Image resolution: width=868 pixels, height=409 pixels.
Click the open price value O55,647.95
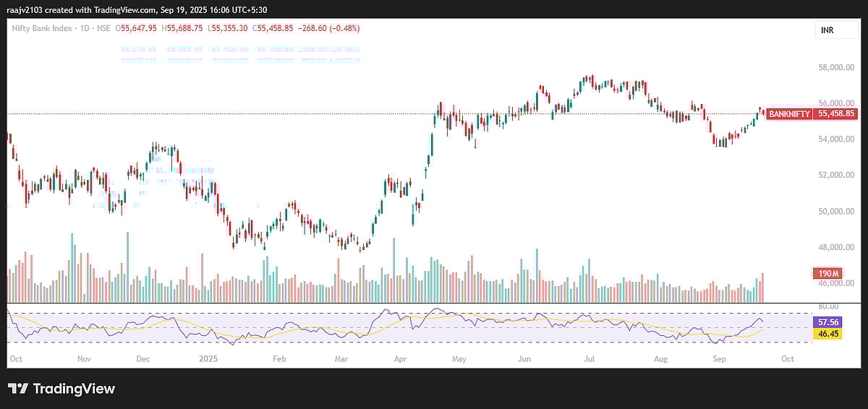[x=137, y=28]
